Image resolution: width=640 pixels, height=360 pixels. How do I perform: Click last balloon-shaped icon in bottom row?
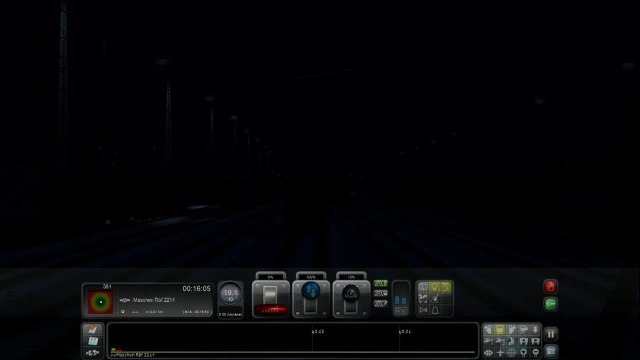pos(535,352)
